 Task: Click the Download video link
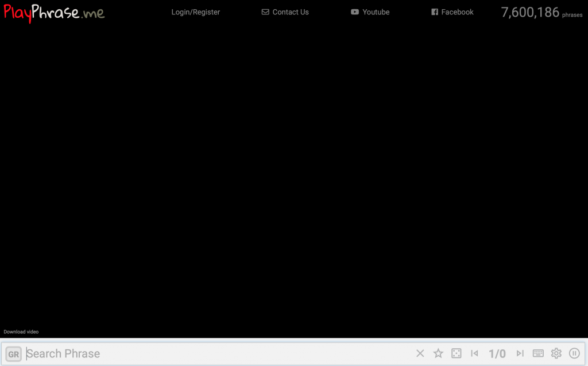pos(21,332)
